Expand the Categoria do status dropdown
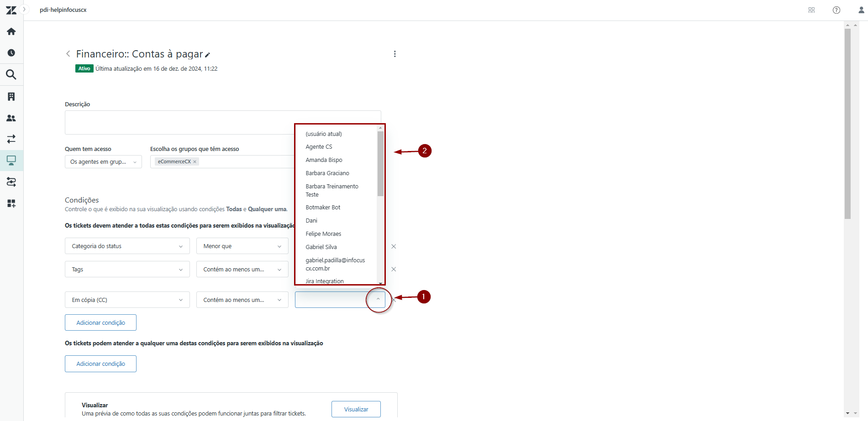Image resolution: width=868 pixels, height=421 pixels. click(127, 246)
